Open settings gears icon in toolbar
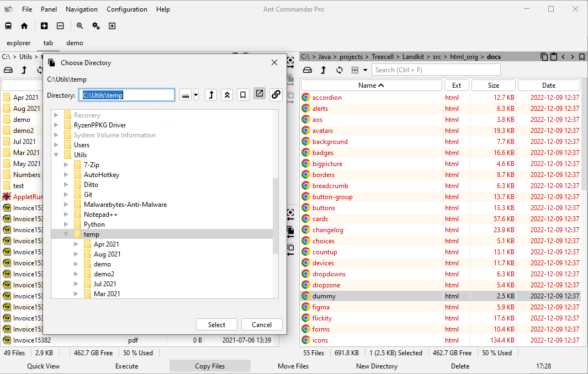 [96, 26]
